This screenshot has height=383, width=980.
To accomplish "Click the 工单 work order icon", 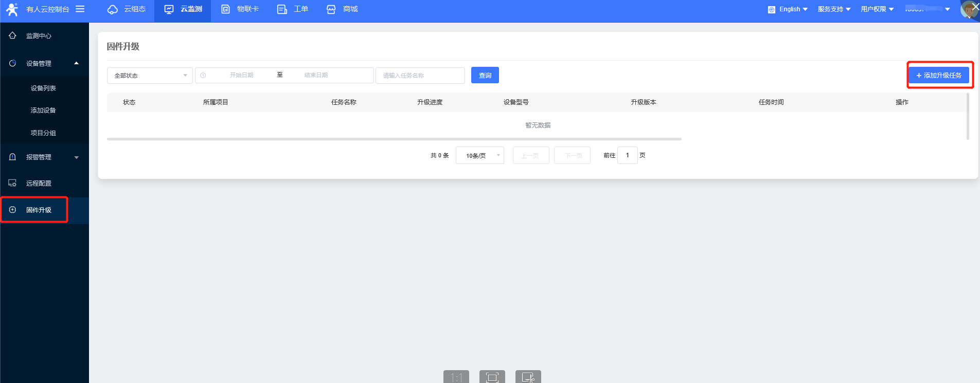I will [282, 9].
